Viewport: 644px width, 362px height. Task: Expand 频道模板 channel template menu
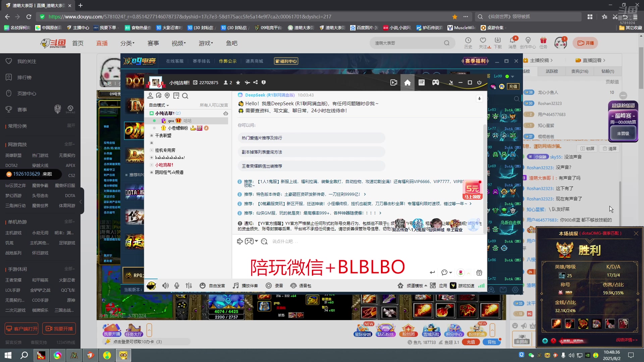point(413,286)
